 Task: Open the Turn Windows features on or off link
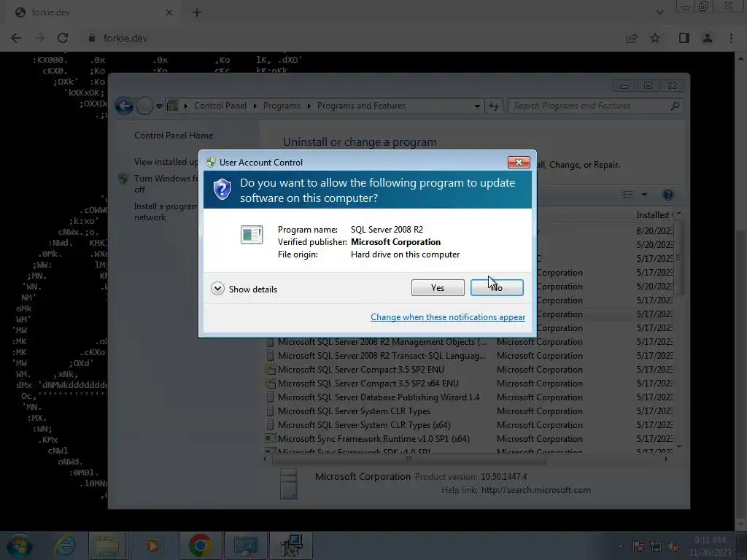point(166,184)
